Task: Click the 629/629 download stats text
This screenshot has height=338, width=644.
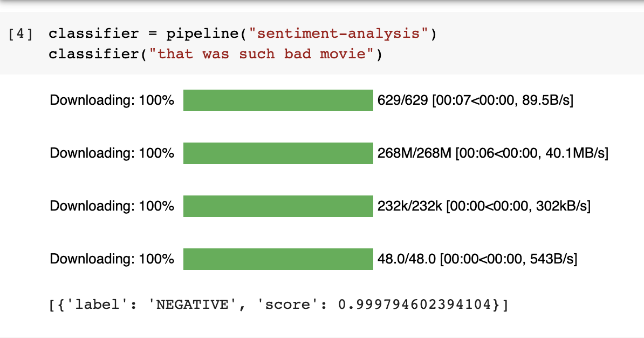Action: pyautogui.click(x=475, y=100)
